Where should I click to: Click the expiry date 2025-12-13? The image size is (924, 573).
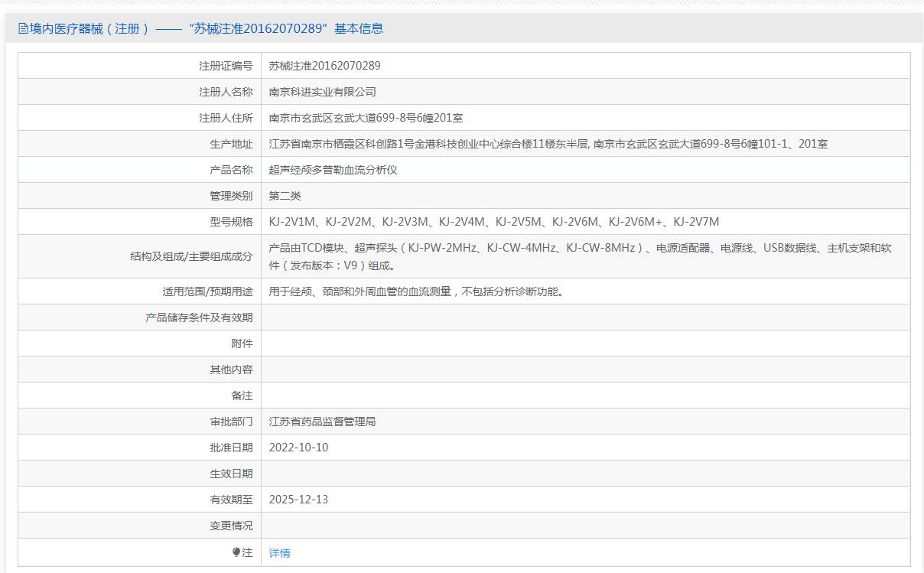[298, 500]
